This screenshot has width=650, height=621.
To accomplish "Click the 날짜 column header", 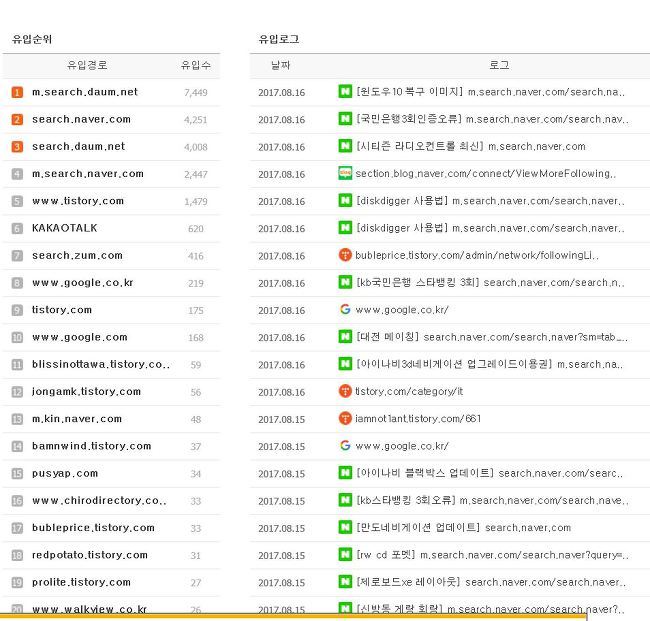I will coord(281,65).
